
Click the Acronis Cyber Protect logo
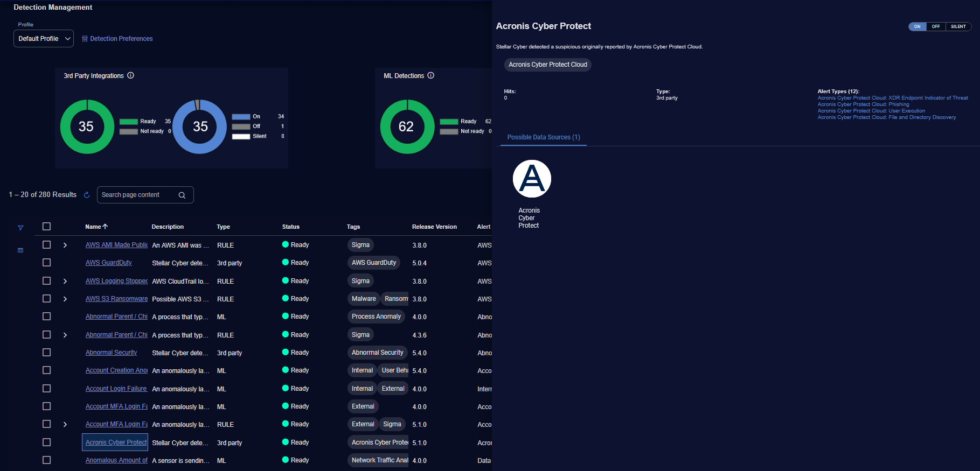pos(532,179)
